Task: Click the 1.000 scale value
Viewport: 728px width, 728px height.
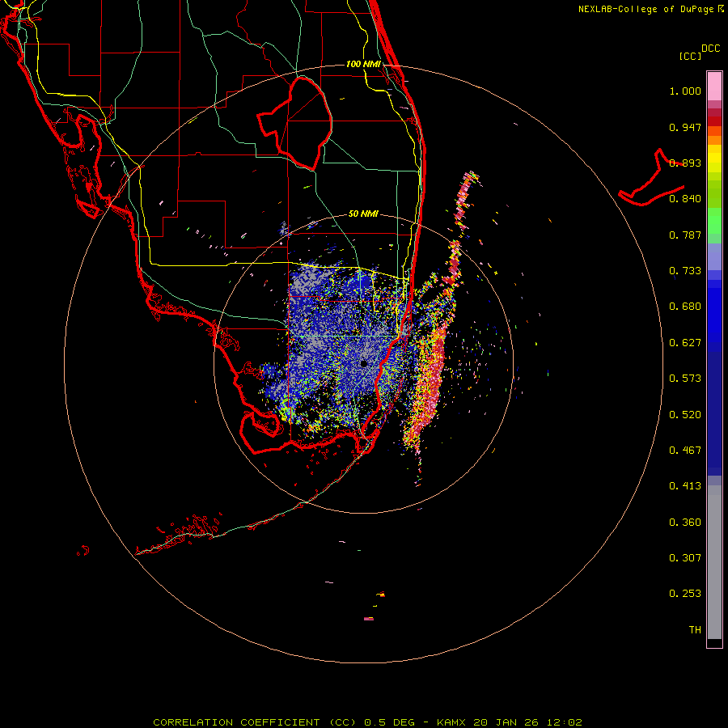Action: pos(685,91)
